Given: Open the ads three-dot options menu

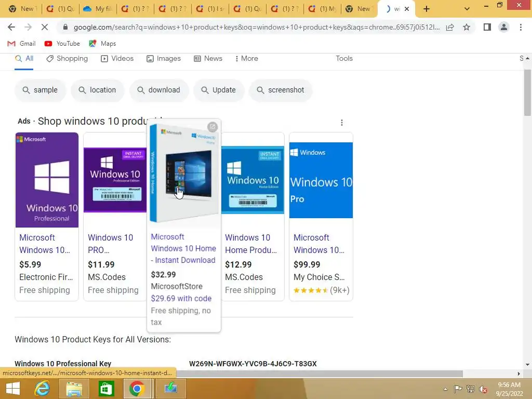Looking at the screenshot, I should point(342,123).
